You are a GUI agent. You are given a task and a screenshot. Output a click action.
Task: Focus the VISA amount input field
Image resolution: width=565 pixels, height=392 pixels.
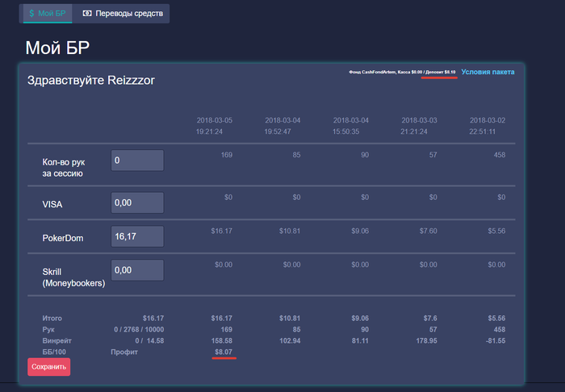[x=137, y=202]
